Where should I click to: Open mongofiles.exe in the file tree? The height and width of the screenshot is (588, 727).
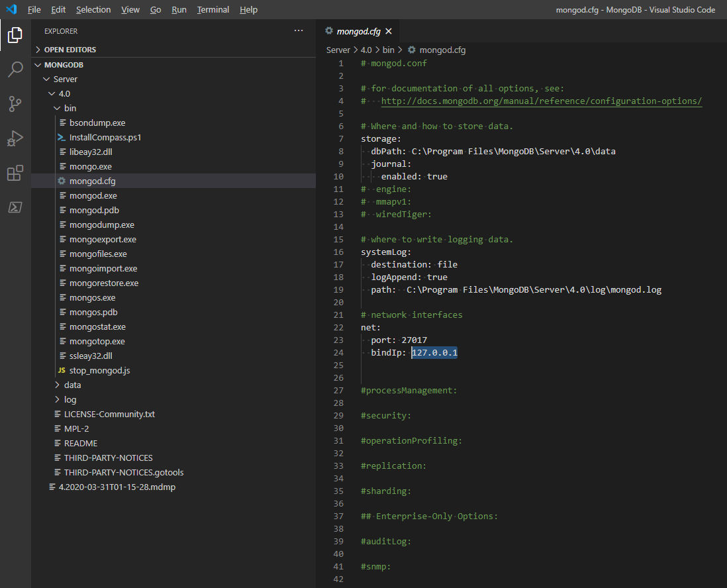173,254
